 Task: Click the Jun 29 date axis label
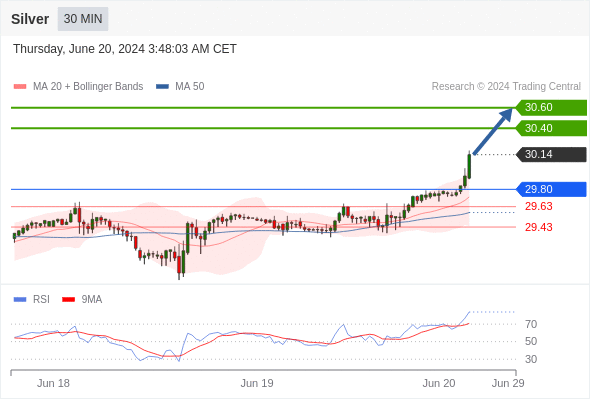[x=508, y=383]
